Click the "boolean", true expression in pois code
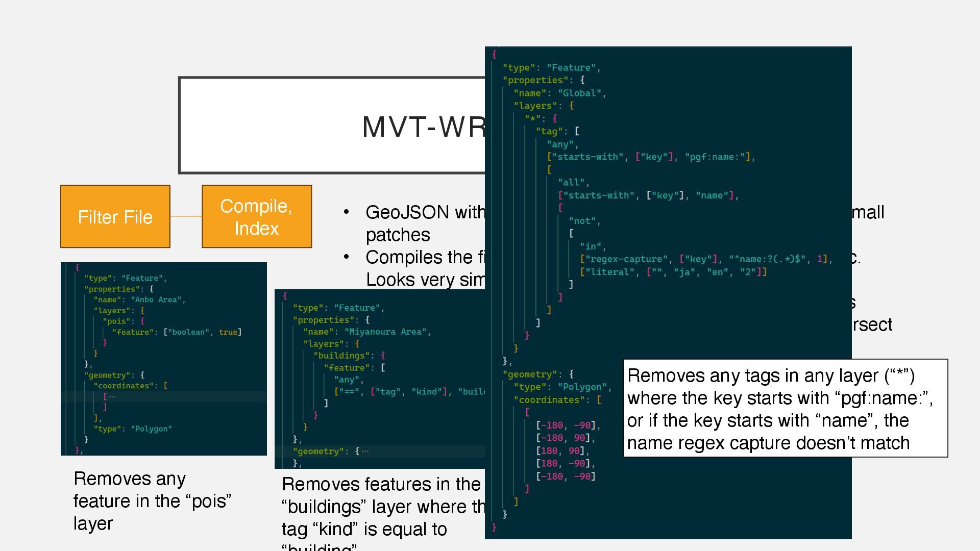This screenshot has width=980, height=551. [x=202, y=332]
